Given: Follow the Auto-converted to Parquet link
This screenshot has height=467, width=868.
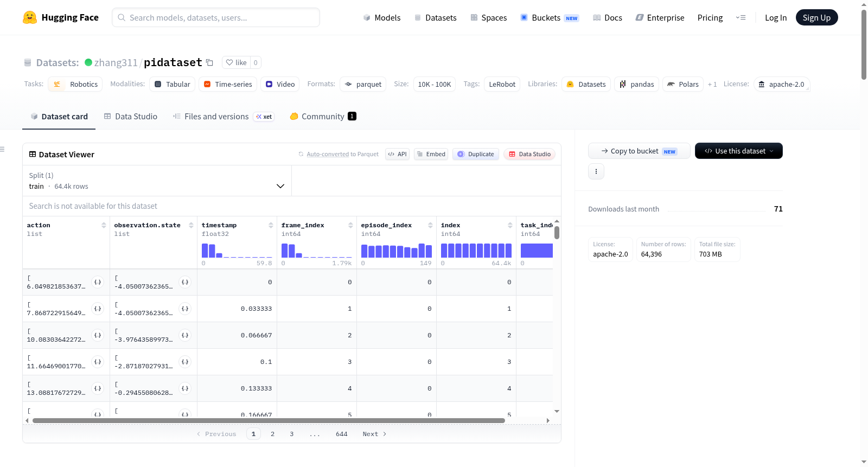Looking at the screenshot, I should coord(328,154).
